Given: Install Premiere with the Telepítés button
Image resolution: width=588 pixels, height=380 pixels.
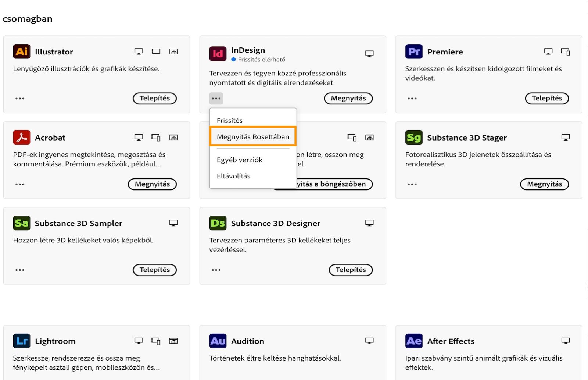Looking at the screenshot, I should click(x=547, y=98).
